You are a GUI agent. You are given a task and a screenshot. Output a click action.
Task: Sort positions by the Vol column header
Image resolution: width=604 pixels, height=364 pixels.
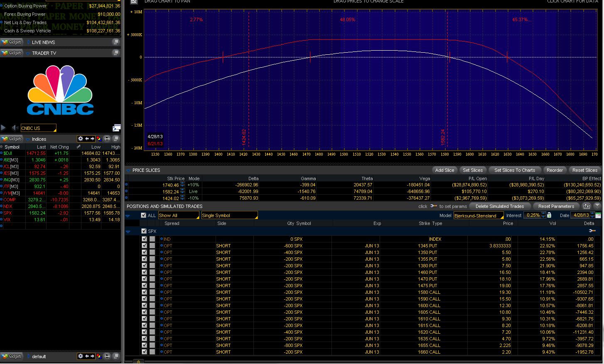(x=552, y=223)
